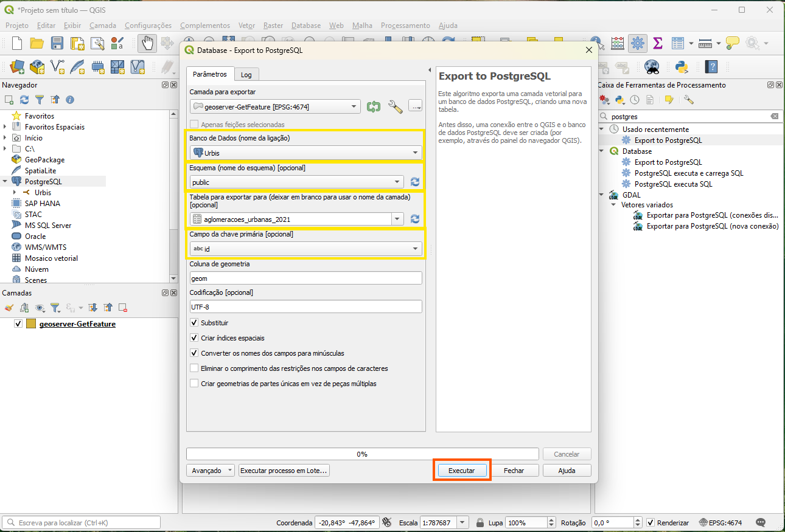
Task: Switch to the Parâmetros tab
Action: tap(210, 74)
